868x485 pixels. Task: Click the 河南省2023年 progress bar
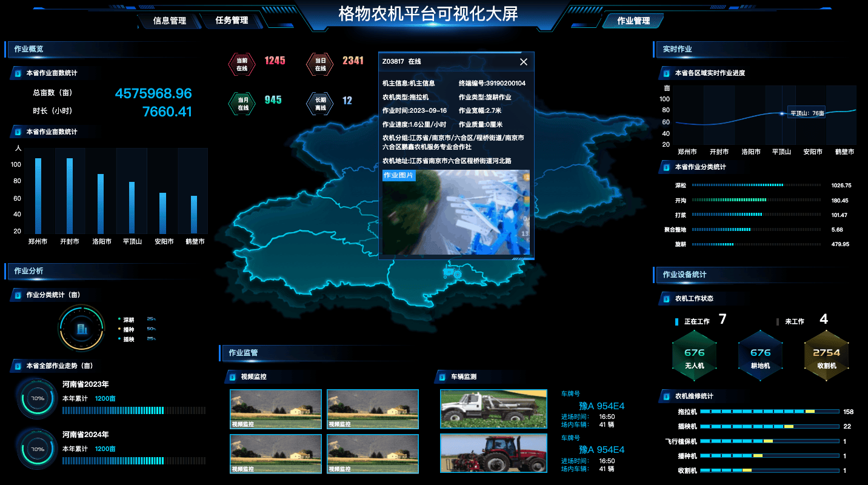[134, 410]
